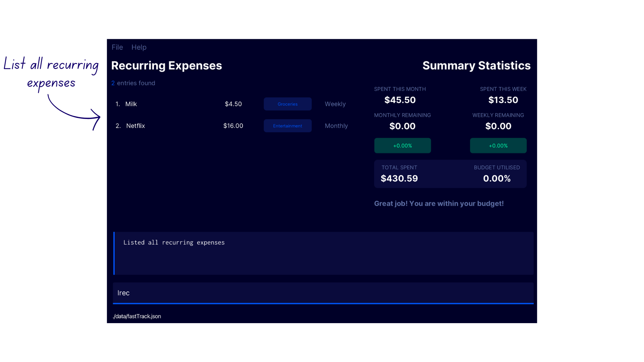644x362 pixels.
Task: Click the weekly +0.00% change badge
Action: coord(498,145)
